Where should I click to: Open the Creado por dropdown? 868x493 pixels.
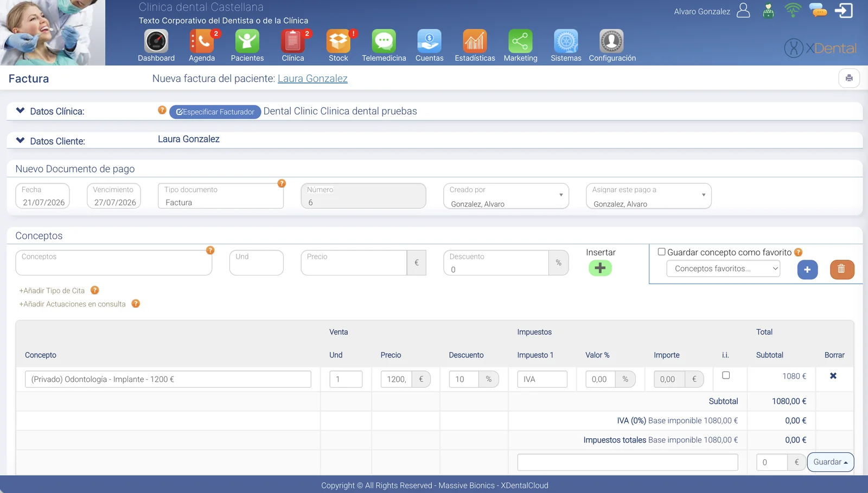click(x=506, y=196)
